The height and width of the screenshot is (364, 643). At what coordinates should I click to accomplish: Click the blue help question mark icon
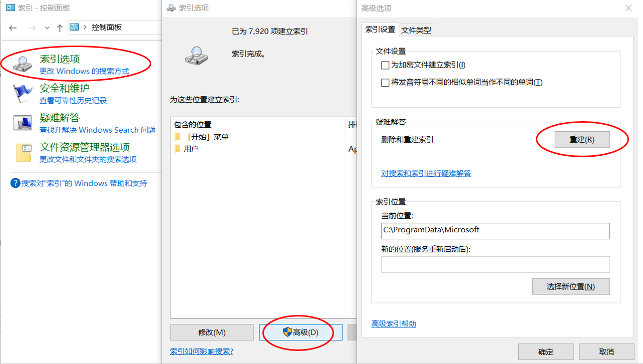(15, 183)
